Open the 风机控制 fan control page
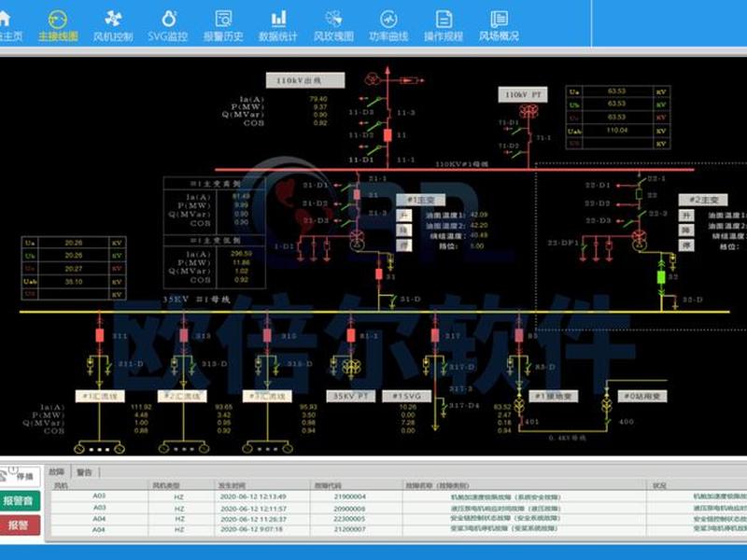Image resolution: width=747 pixels, height=560 pixels. pos(113,26)
